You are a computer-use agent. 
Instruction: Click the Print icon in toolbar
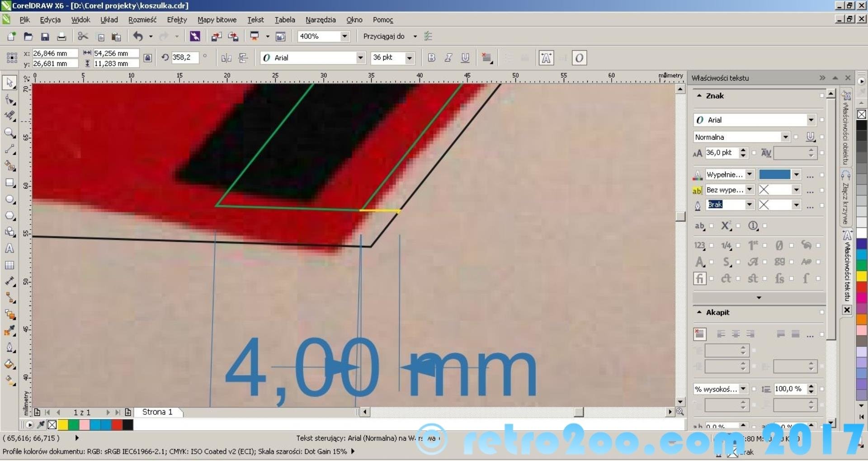point(61,37)
